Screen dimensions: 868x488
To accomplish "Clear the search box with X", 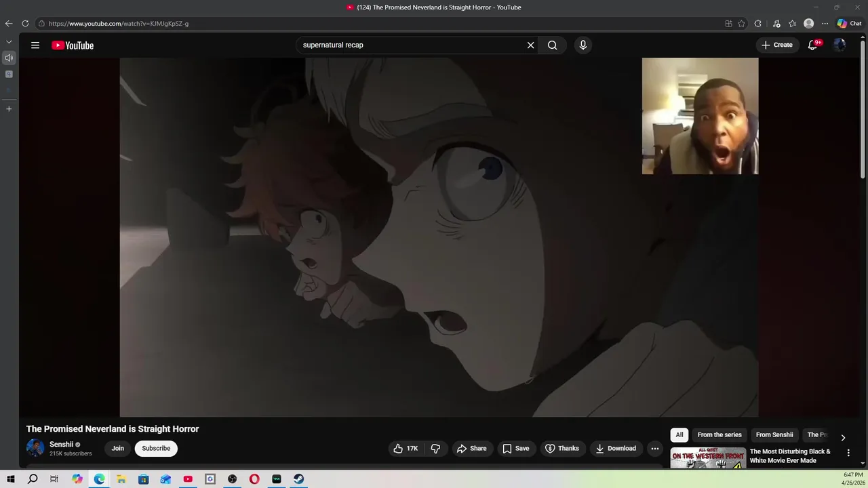I will coord(530,45).
